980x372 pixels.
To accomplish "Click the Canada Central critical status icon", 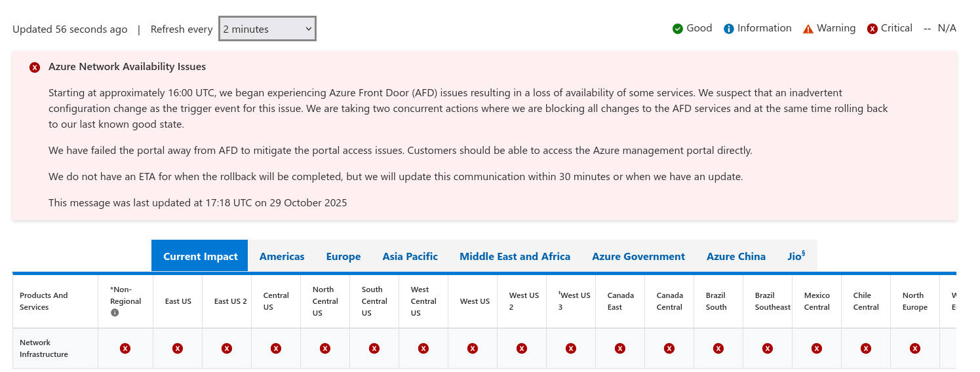I will [x=669, y=348].
